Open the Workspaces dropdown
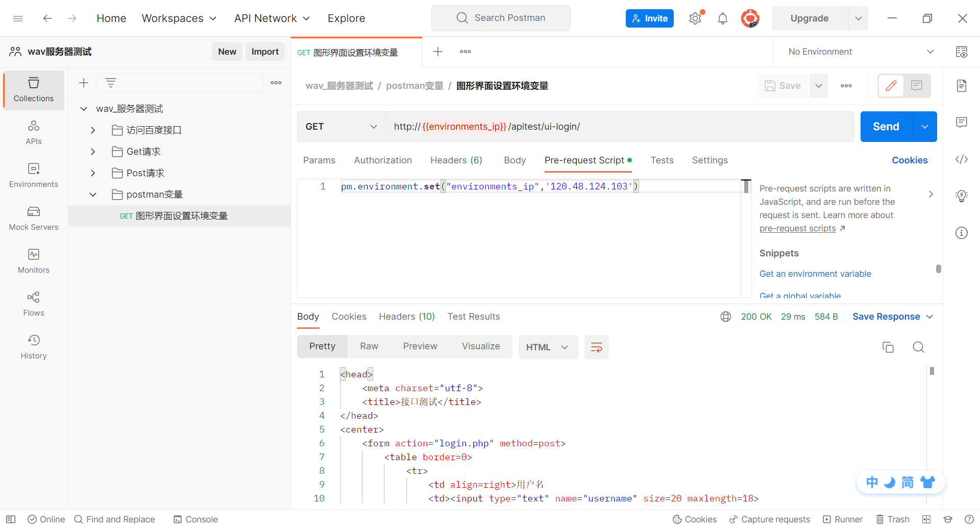This screenshot has height=528, width=980. 179,18
